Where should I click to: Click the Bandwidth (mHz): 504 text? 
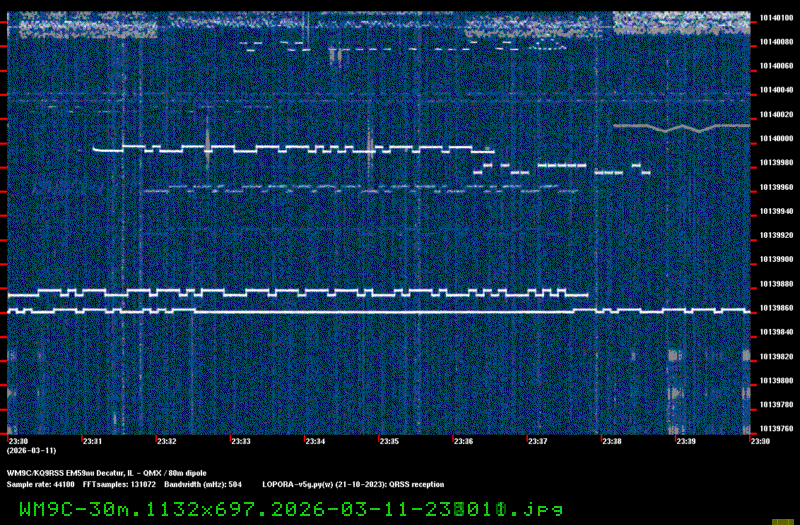(203, 485)
